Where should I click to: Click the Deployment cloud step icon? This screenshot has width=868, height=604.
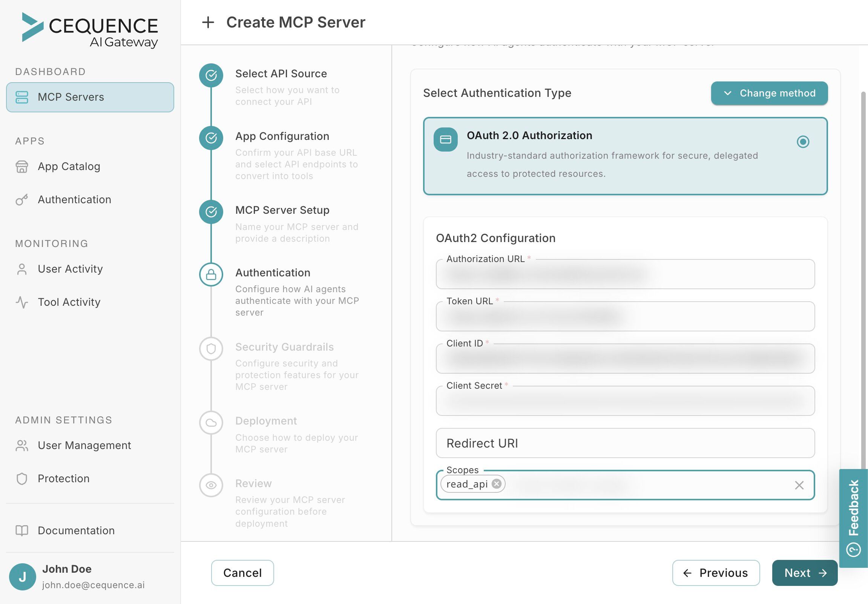pos(211,423)
